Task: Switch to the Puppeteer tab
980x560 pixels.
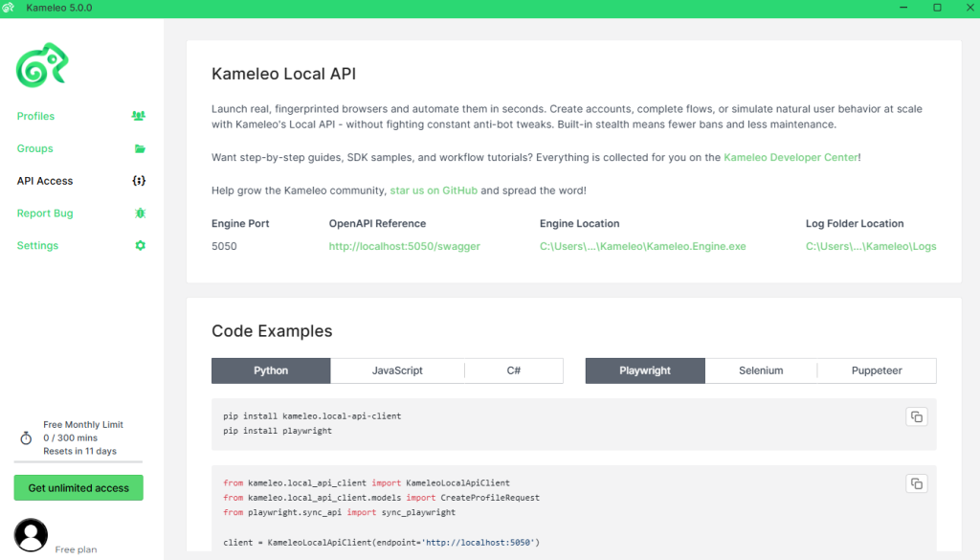Action: tap(877, 370)
